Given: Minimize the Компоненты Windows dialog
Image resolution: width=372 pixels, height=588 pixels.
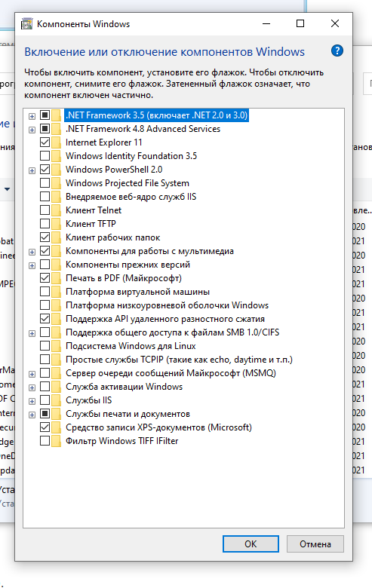Looking at the screenshot, I should [x=266, y=23].
